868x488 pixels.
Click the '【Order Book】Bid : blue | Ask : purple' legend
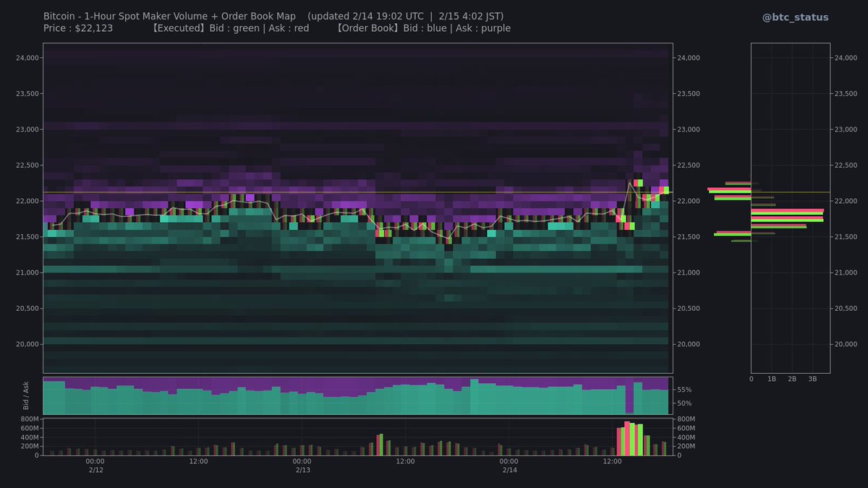point(422,28)
